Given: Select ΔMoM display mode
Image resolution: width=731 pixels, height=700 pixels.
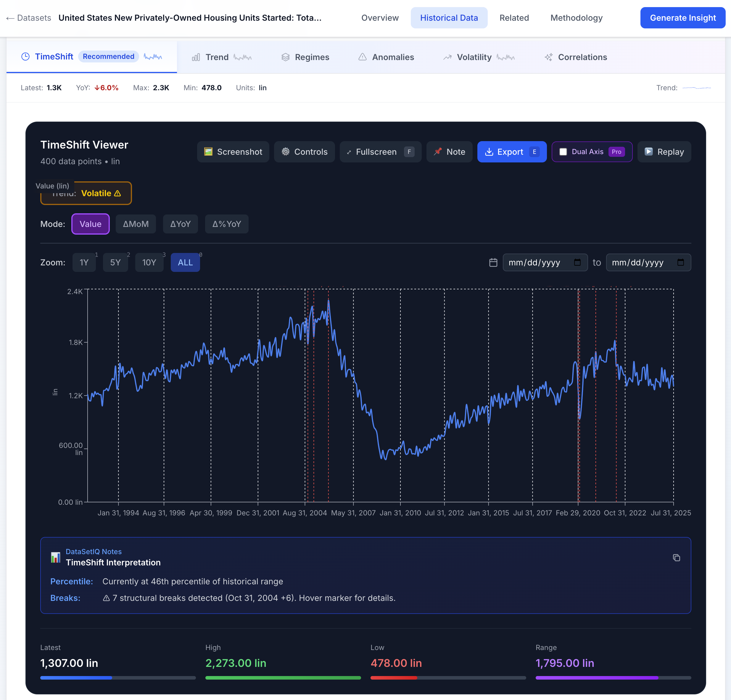Looking at the screenshot, I should click(x=136, y=224).
